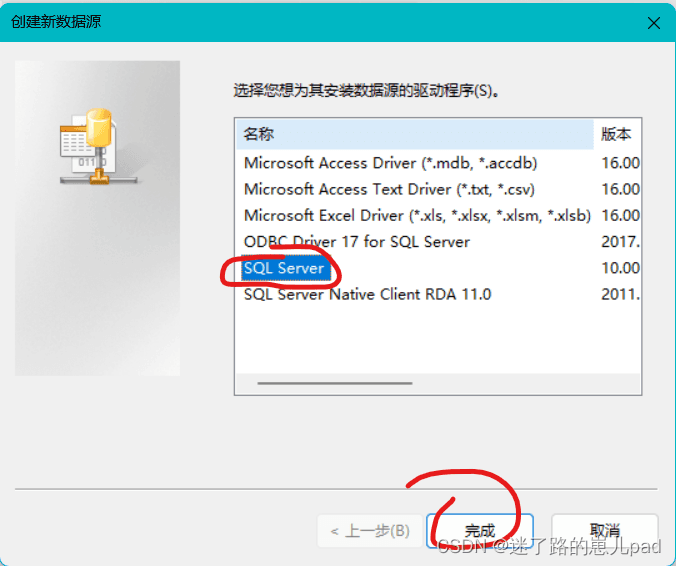Click version 2011. of Native Client row

pyautogui.click(x=620, y=294)
